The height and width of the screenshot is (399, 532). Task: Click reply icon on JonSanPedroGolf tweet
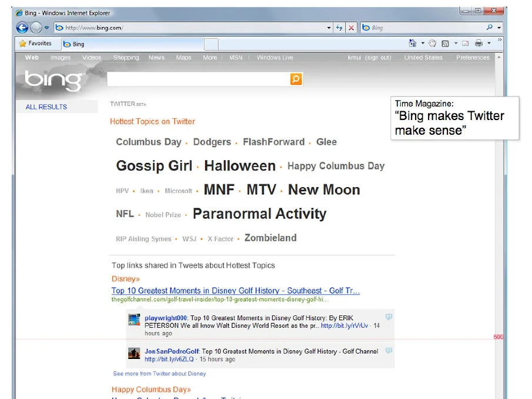coord(389,350)
